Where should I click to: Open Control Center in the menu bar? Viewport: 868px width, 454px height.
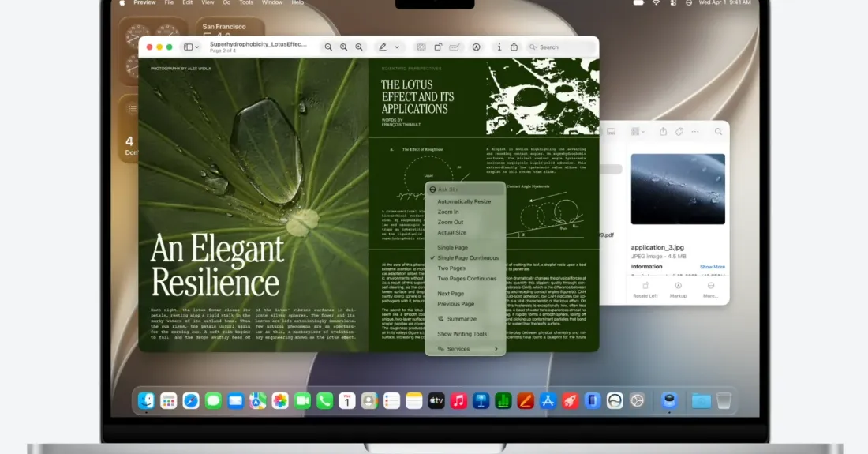coord(673,3)
